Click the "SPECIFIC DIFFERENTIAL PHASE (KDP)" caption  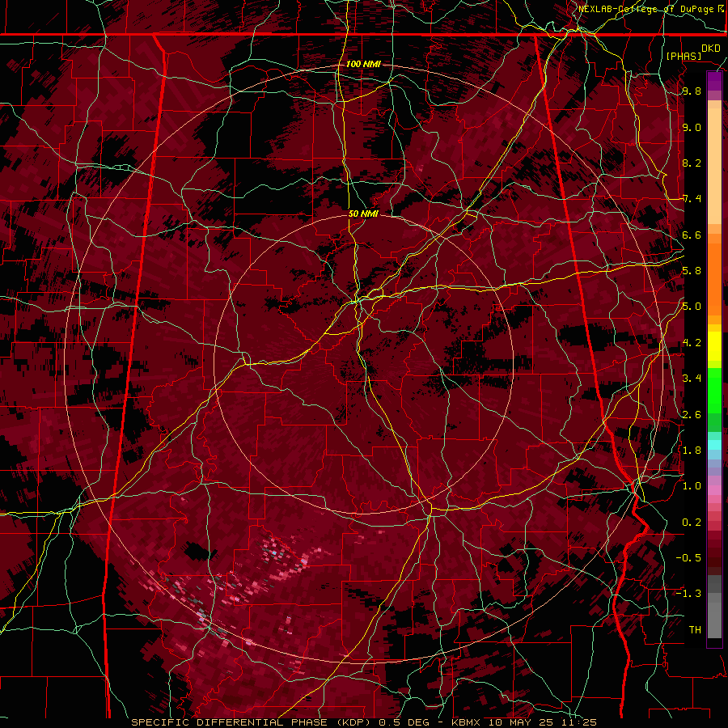pos(250,722)
